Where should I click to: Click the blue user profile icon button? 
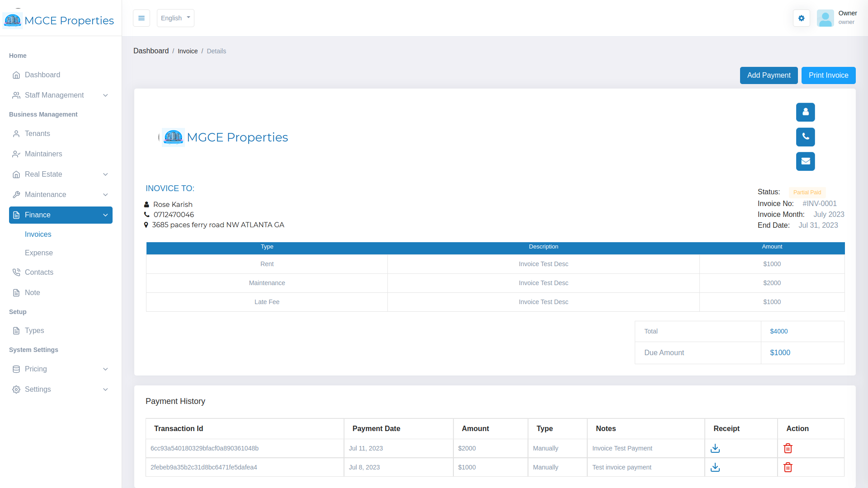coord(805,112)
